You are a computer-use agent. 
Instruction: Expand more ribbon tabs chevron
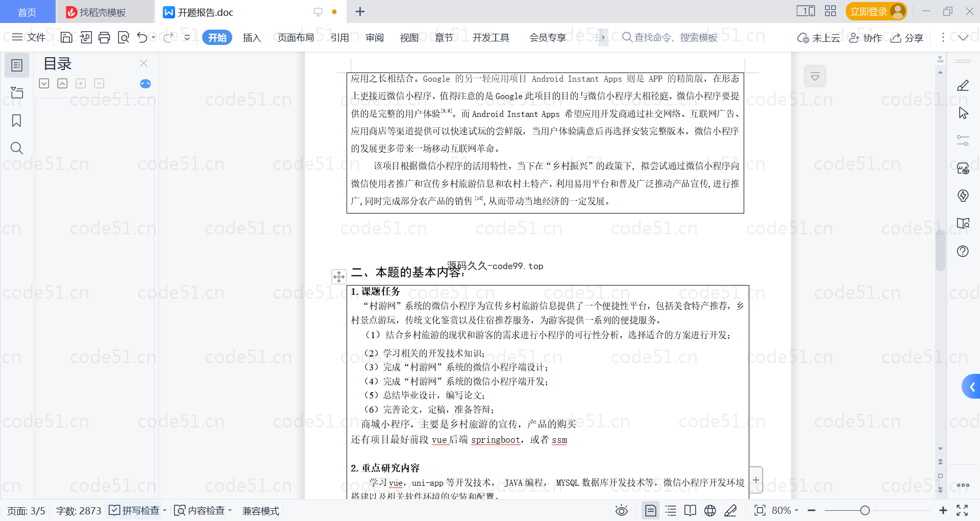point(603,37)
